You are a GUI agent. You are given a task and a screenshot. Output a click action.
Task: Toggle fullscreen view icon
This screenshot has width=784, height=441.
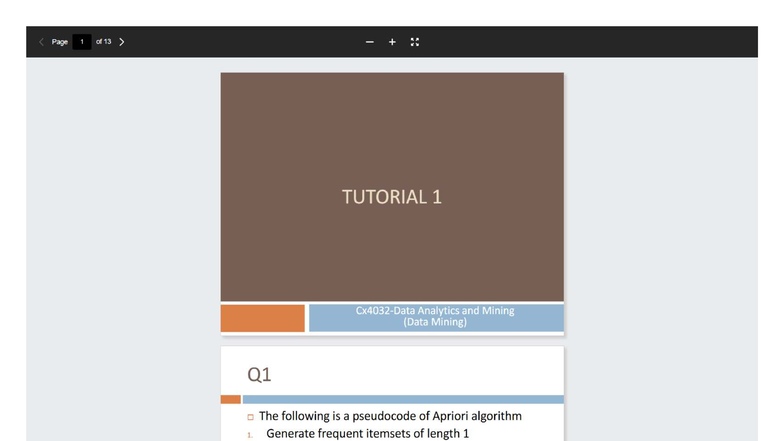click(414, 42)
